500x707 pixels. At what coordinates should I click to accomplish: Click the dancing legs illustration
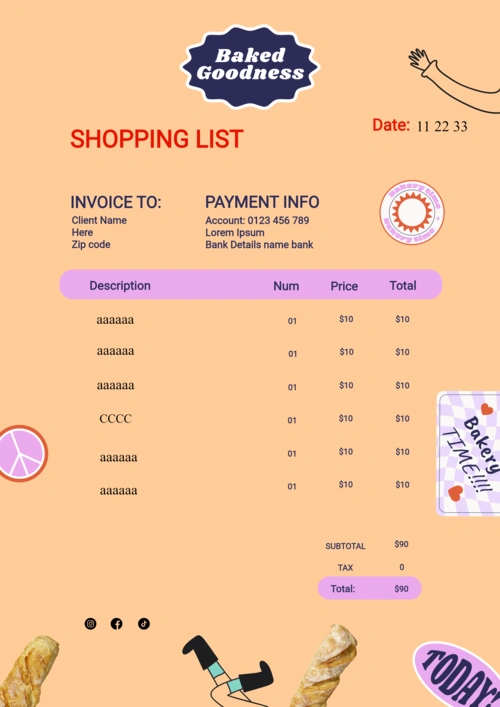(x=229, y=671)
